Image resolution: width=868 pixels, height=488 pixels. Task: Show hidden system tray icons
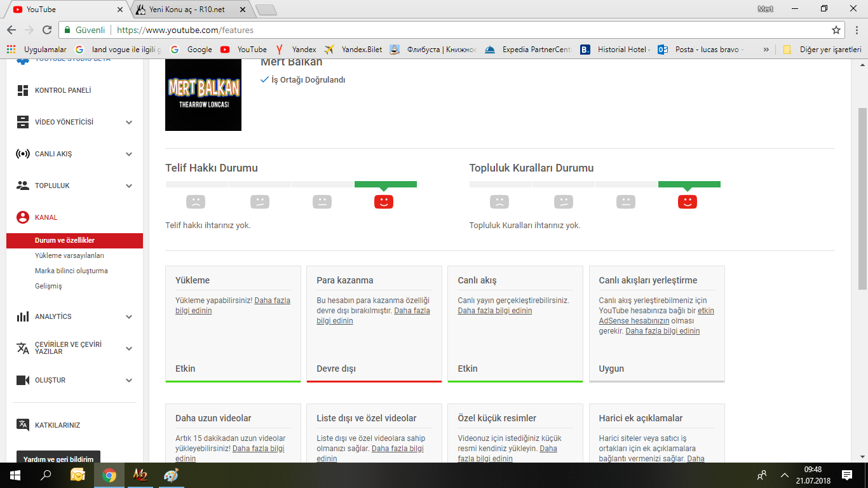pos(785,475)
